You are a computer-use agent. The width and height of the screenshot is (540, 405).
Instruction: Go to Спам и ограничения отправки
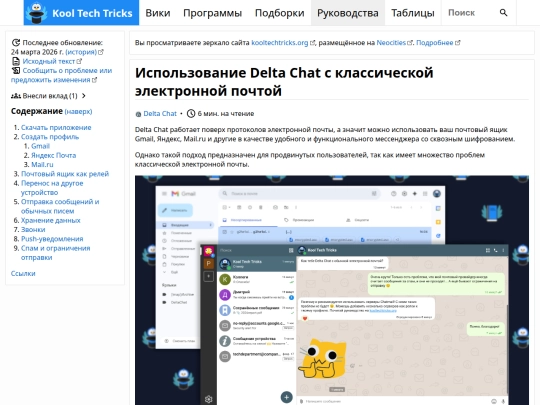point(55,253)
